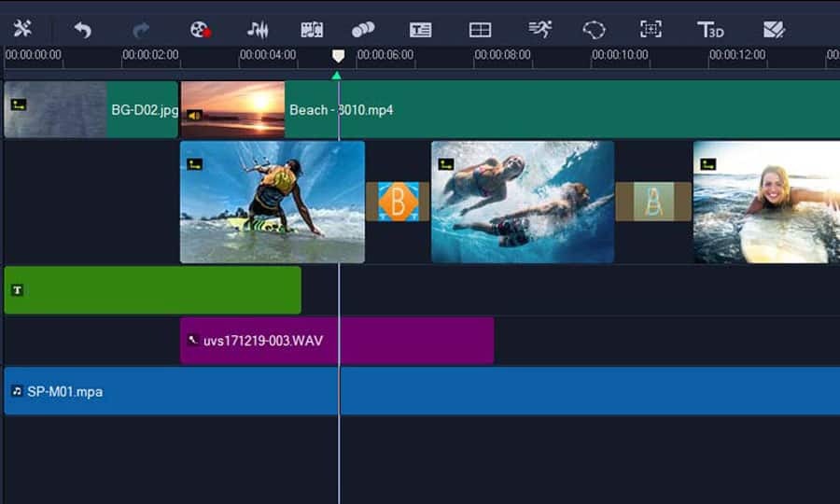Screen dimensions: 840x504
Task: Select the Beach 3010.mp4 video clip
Action: coord(510,110)
